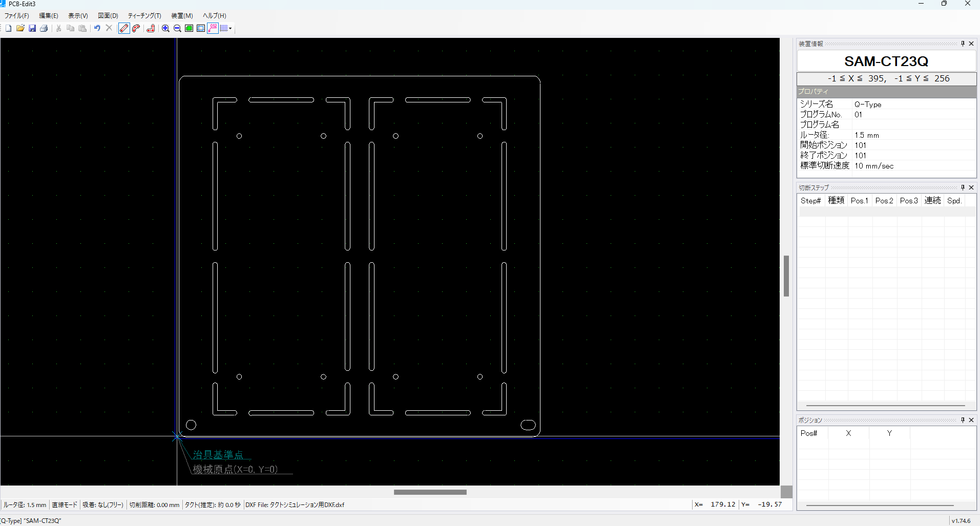Toggle auto-hide pin on the 切断ステップ panel
980x526 pixels.
(x=962, y=187)
